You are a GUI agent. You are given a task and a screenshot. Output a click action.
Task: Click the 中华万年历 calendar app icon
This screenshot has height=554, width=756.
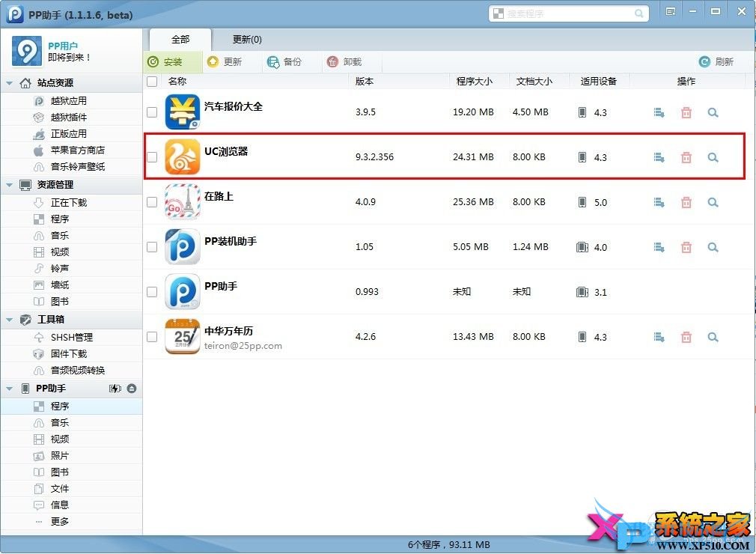coord(182,337)
